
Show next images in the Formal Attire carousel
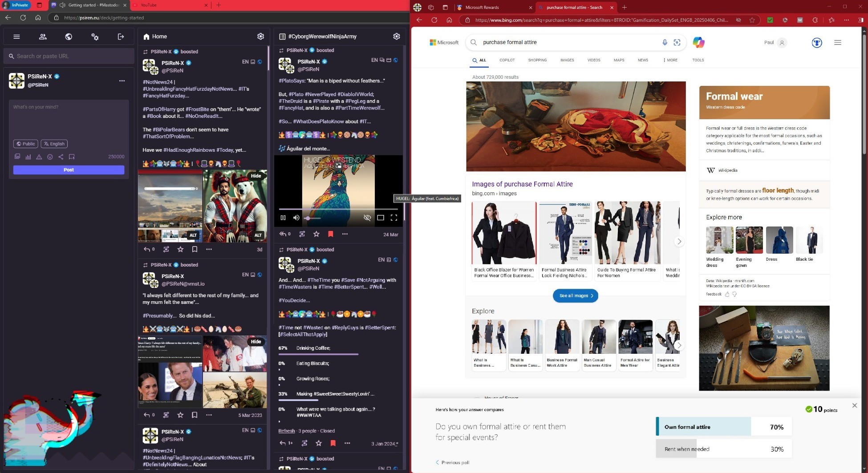point(679,242)
